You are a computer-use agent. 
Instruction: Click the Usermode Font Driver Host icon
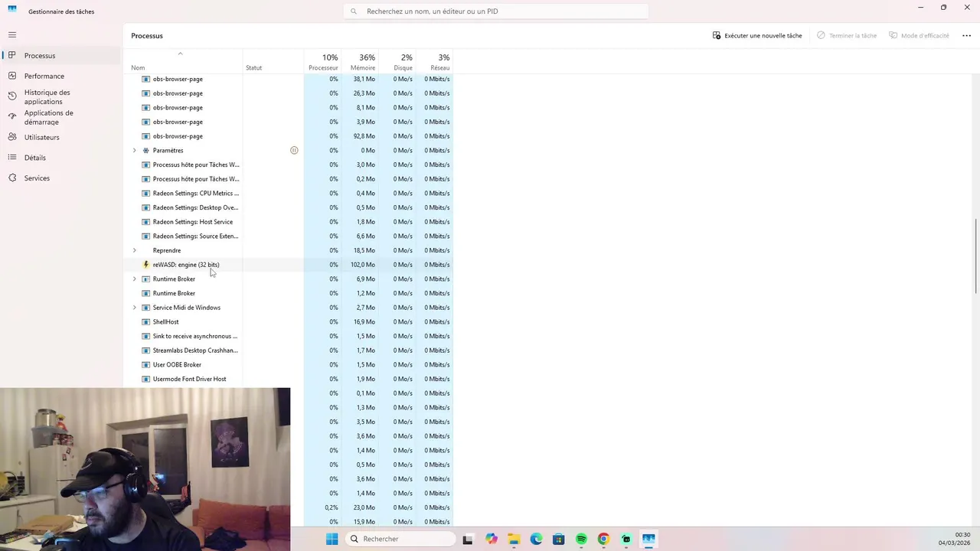click(146, 380)
